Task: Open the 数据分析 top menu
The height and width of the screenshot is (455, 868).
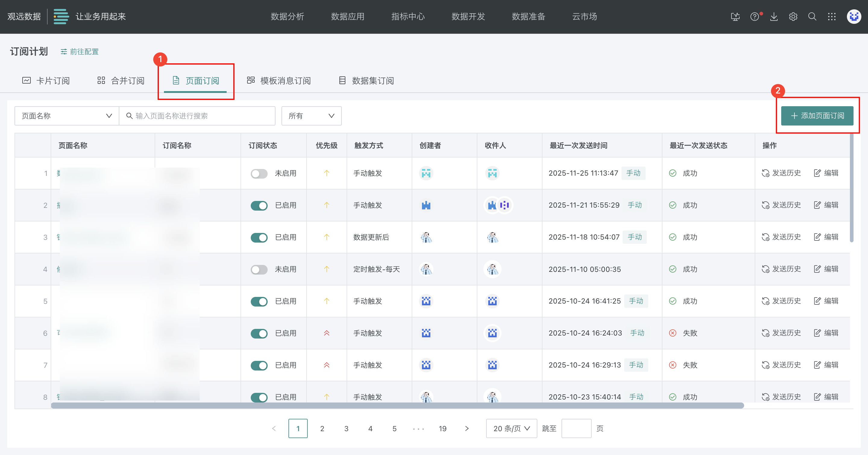Action: point(287,17)
